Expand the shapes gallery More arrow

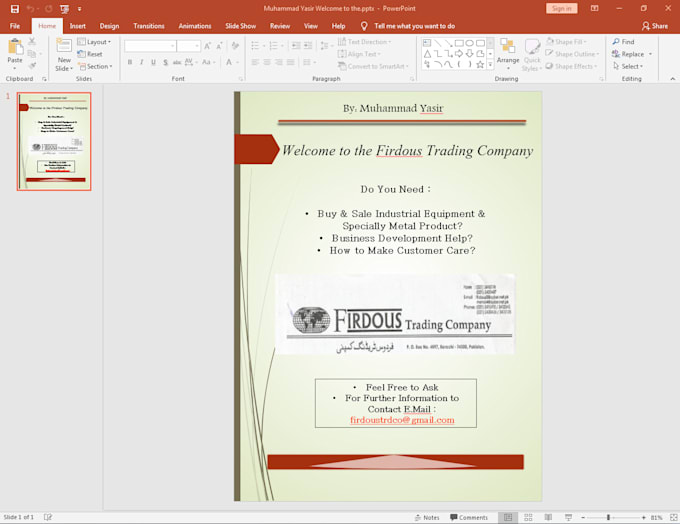point(490,65)
